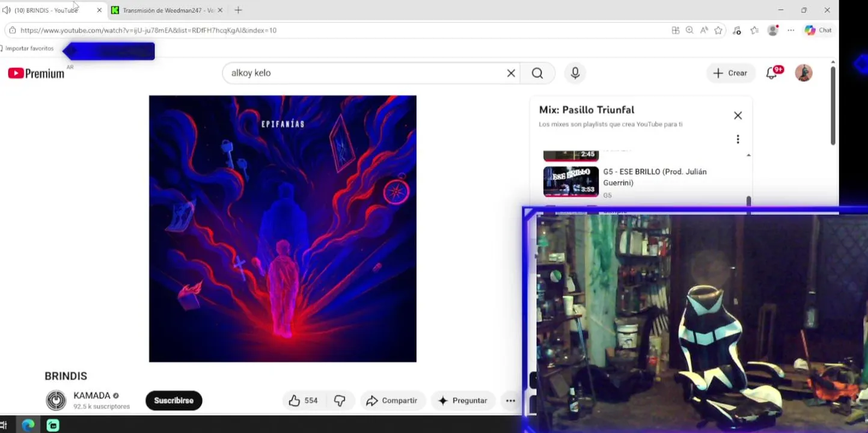Image resolution: width=868 pixels, height=433 pixels.
Task: Dislike the BRINDIS video
Action: (340, 401)
